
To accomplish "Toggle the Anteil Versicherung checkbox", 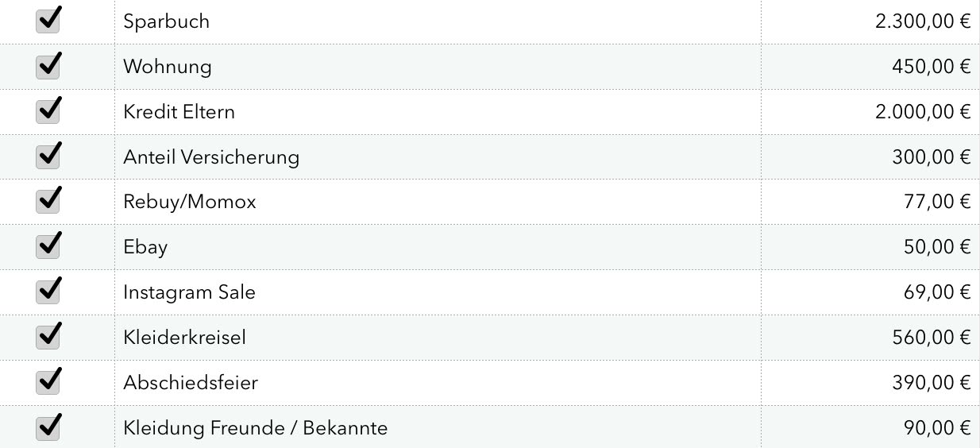I will coord(48,156).
